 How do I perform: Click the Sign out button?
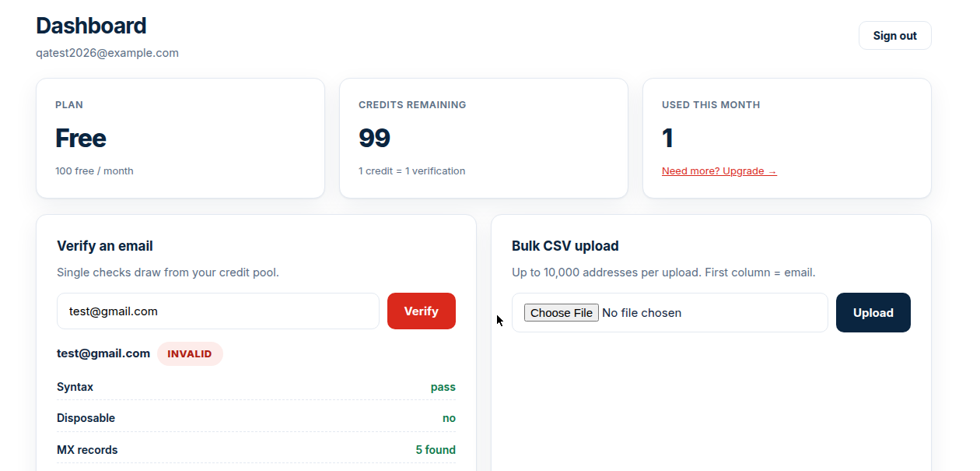click(894, 36)
